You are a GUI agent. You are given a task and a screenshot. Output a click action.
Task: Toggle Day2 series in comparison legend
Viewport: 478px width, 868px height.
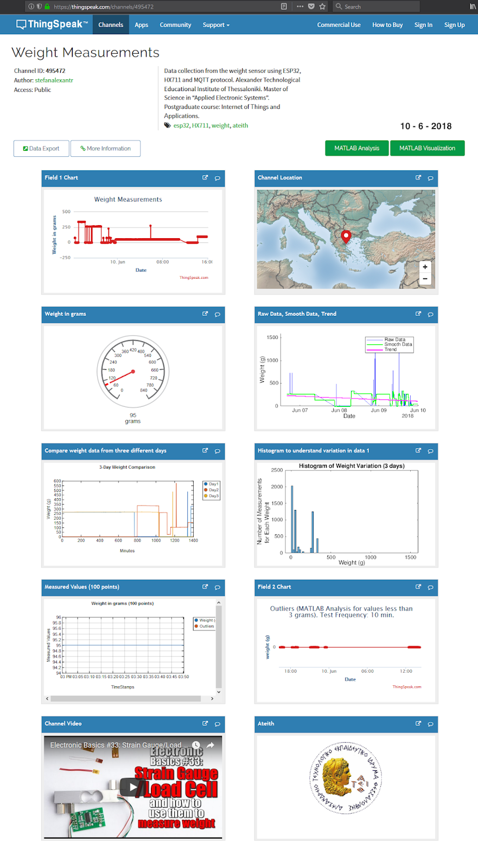pyautogui.click(x=211, y=490)
